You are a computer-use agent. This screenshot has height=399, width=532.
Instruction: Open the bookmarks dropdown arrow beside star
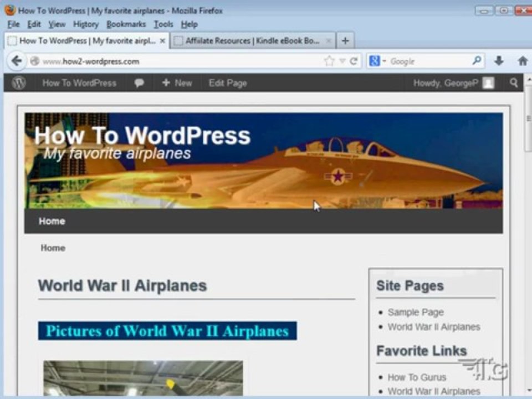pos(342,61)
